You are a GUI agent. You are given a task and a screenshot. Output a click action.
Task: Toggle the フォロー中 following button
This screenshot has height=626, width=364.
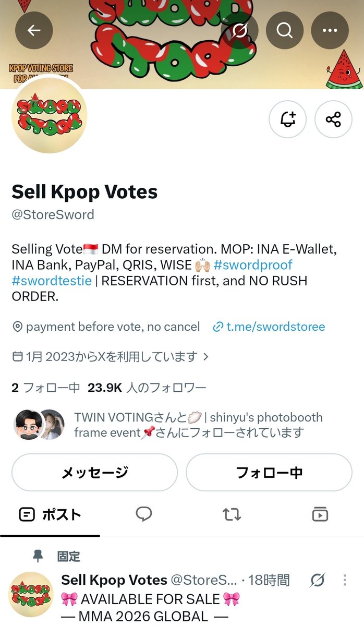coord(269,473)
